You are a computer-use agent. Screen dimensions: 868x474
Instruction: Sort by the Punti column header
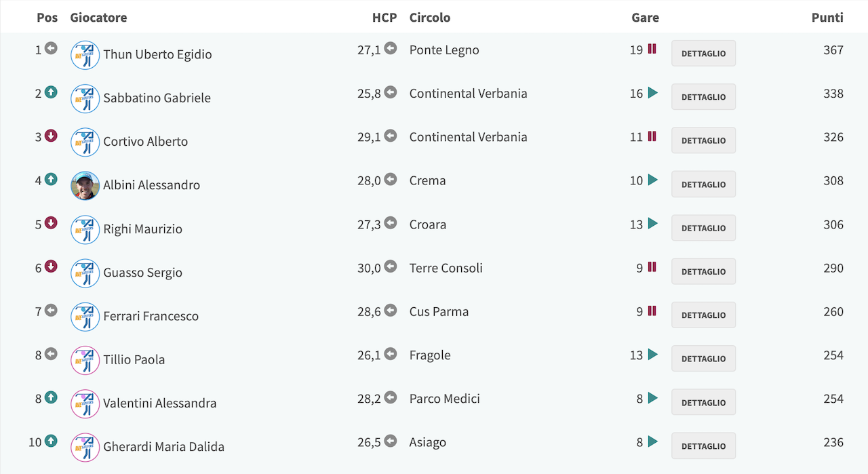click(827, 18)
